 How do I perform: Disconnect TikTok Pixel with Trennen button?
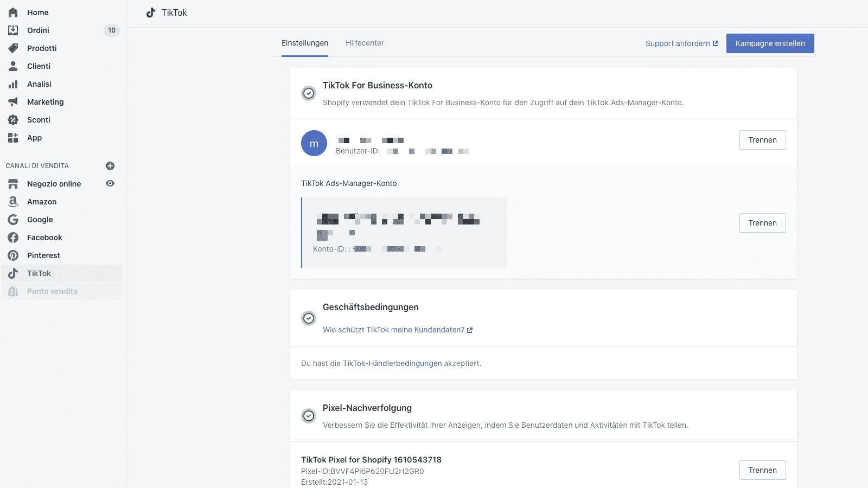(763, 470)
